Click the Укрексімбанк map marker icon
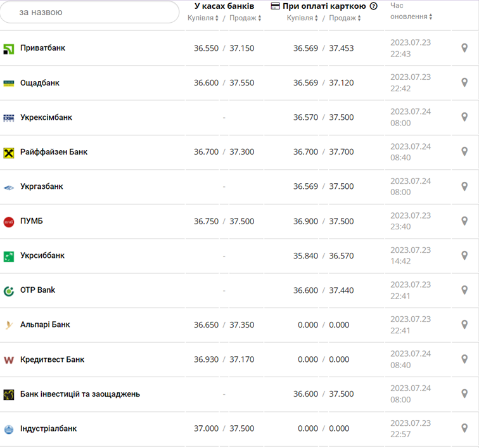This screenshot has width=479, height=448. [x=464, y=117]
